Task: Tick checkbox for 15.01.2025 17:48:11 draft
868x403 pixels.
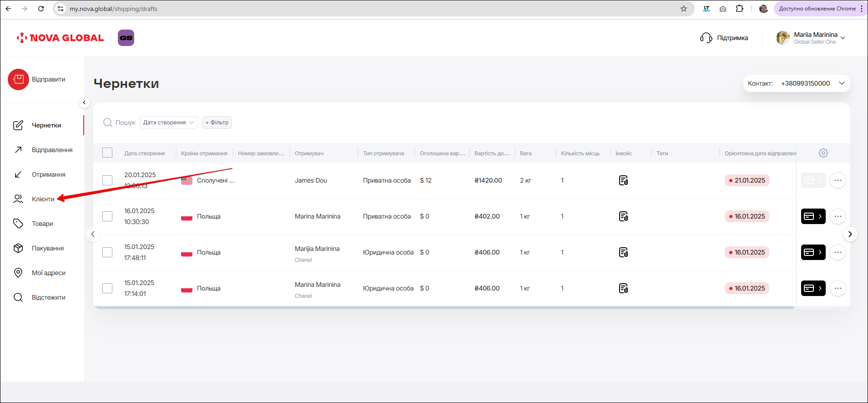Action: pos(107,252)
